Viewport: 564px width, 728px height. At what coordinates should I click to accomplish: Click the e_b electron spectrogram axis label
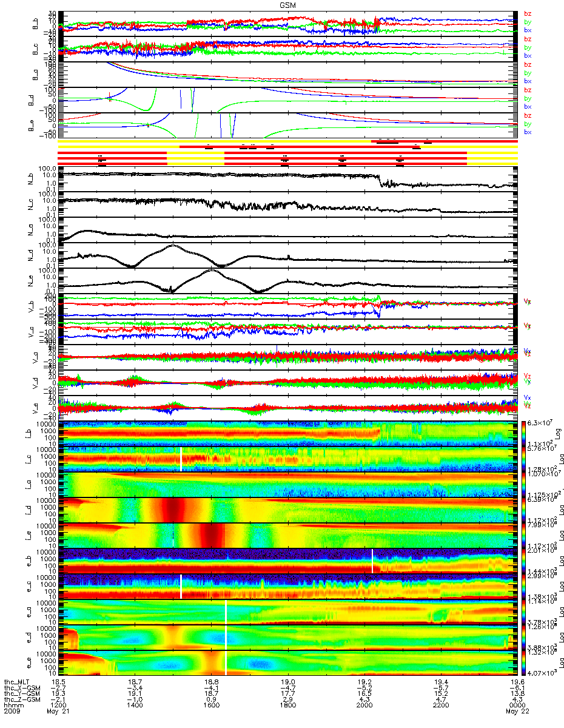coord(29,561)
